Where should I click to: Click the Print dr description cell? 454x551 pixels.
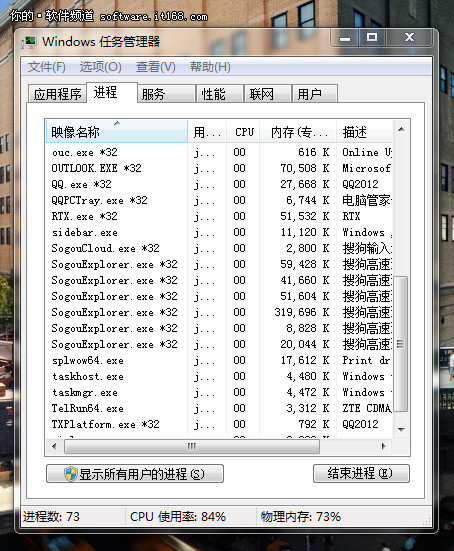point(366,360)
